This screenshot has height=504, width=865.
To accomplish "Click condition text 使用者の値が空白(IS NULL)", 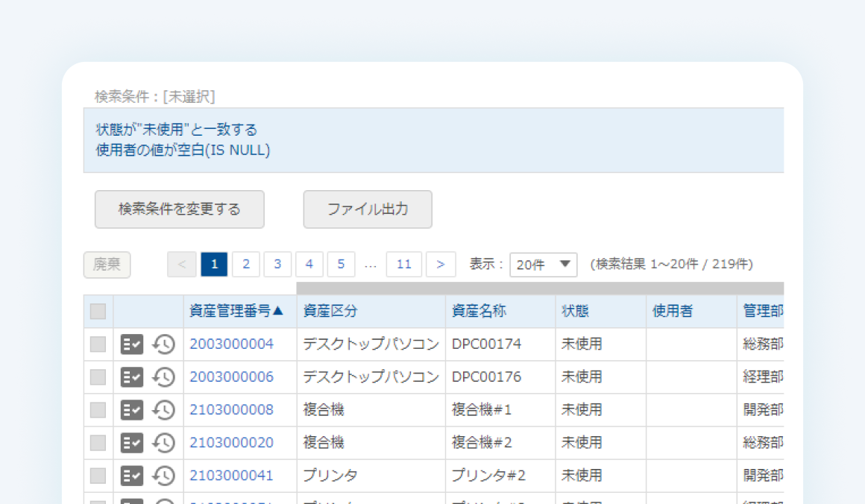I will point(183,150).
